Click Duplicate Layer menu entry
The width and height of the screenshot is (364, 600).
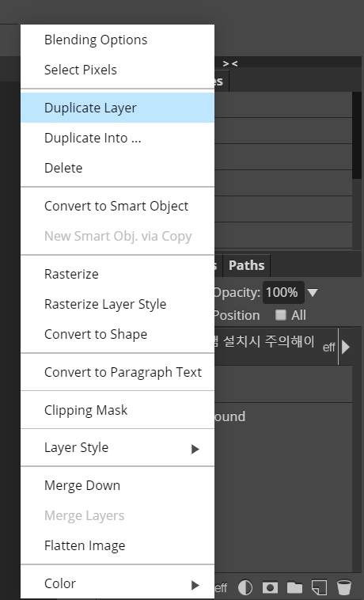click(x=117, y=108)
